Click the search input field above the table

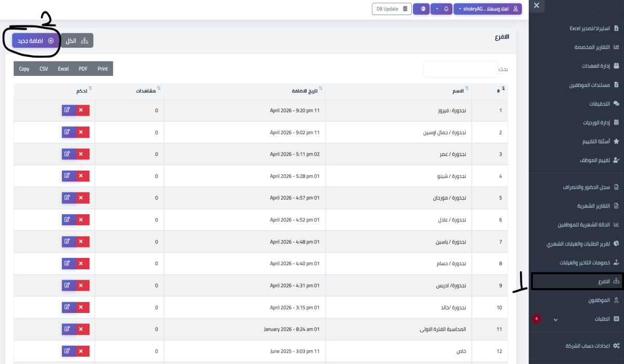pyautogui.click(x=461, y=68)
